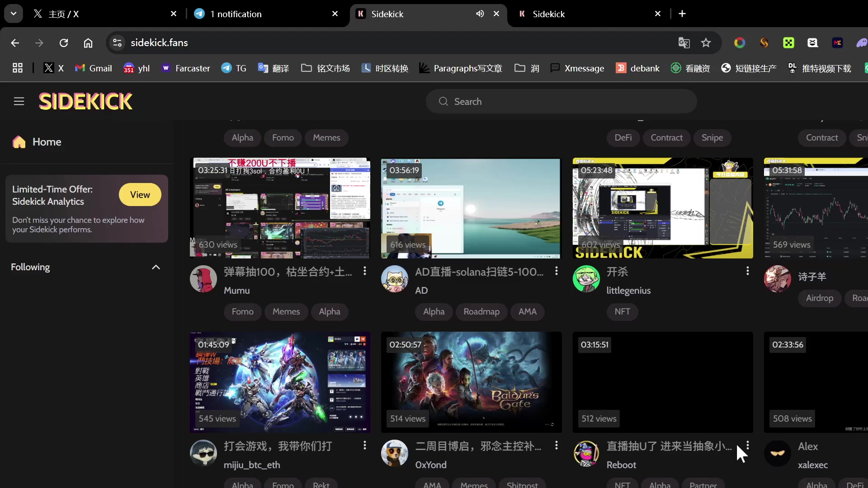Click the View analytics offer button
Screen dimensions: 868x488
[x=140, y=194]
